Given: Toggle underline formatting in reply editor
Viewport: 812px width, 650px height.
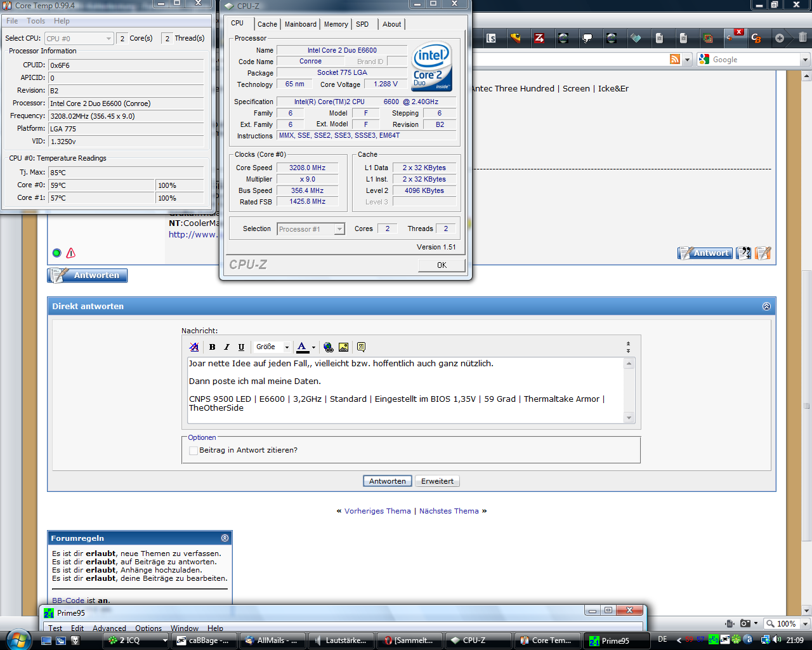Looking at the screenshot, I should tap(241, 347).
